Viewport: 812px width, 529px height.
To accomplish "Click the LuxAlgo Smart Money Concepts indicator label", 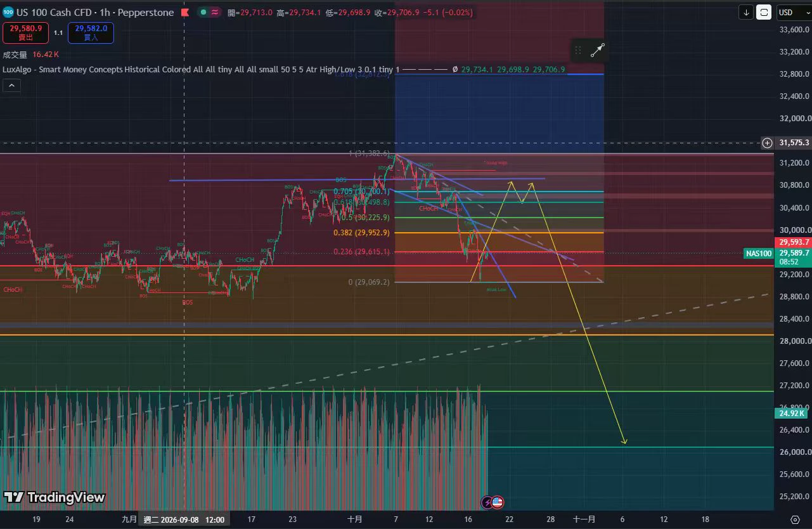I will point(202,69).
